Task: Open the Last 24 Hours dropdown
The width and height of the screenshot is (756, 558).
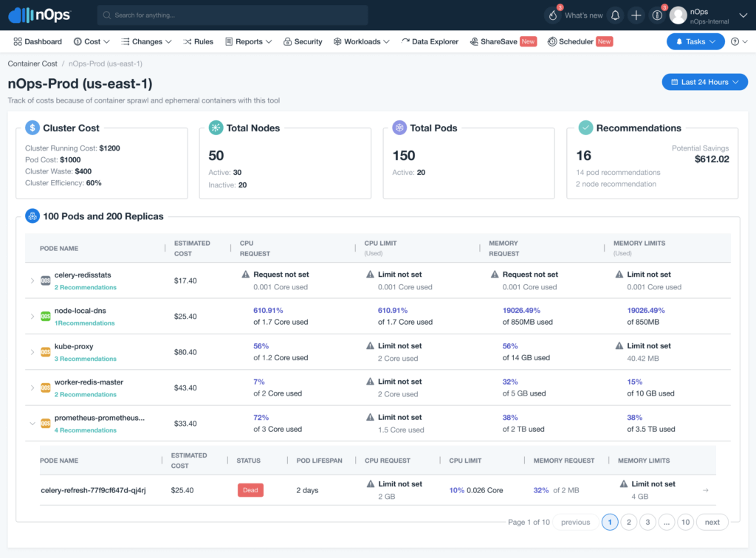Action: (704, 82)
